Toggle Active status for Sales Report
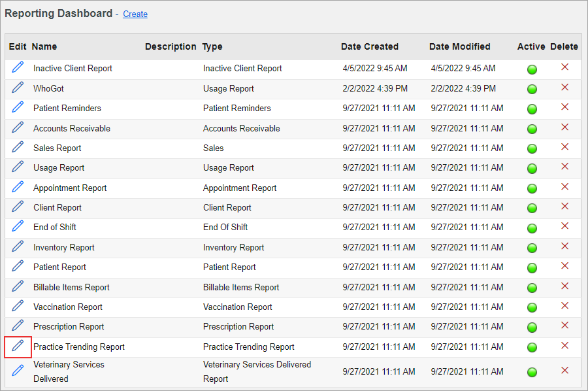The width and height of the screenshot is (588, 391). (x=532, y=147)
